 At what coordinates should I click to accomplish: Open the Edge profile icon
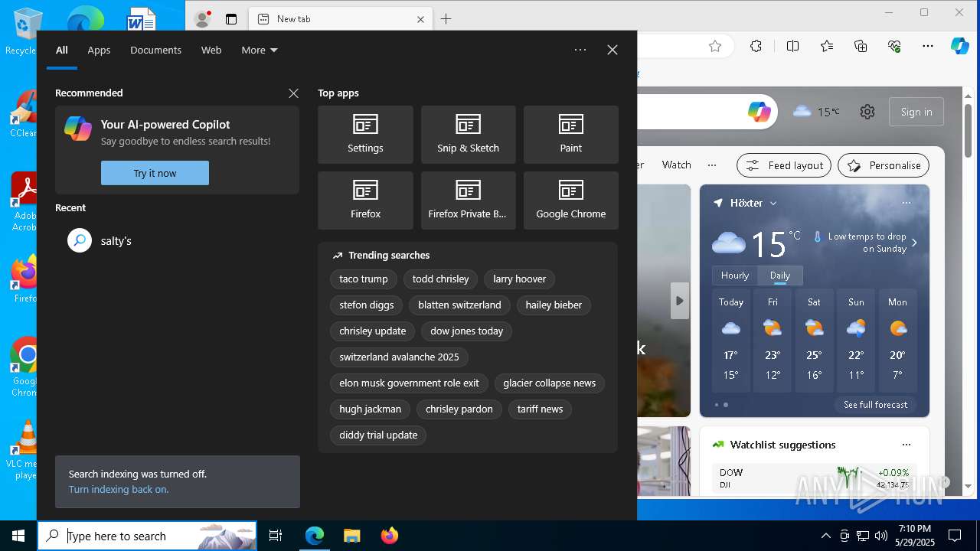point(203,19)
